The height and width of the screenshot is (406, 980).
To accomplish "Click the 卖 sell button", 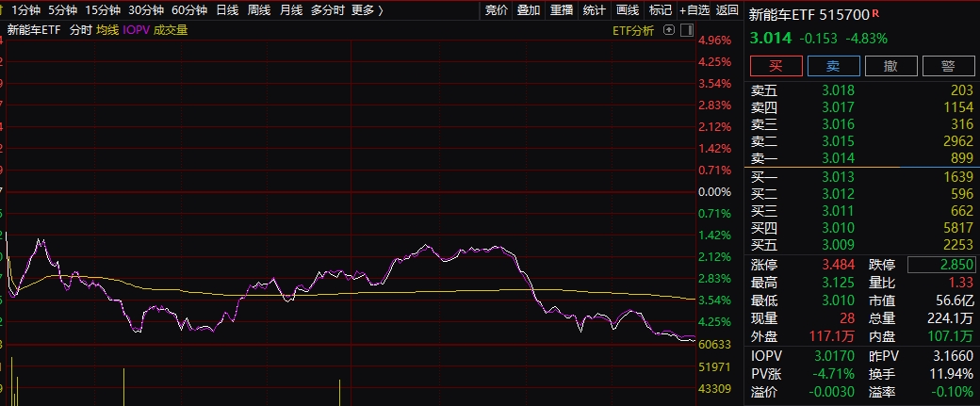I will coord(834,66).
